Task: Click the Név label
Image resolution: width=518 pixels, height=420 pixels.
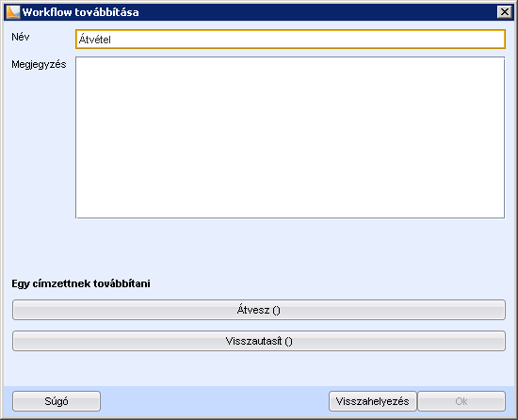Action: pyautogui.click(x=21, y=37)
